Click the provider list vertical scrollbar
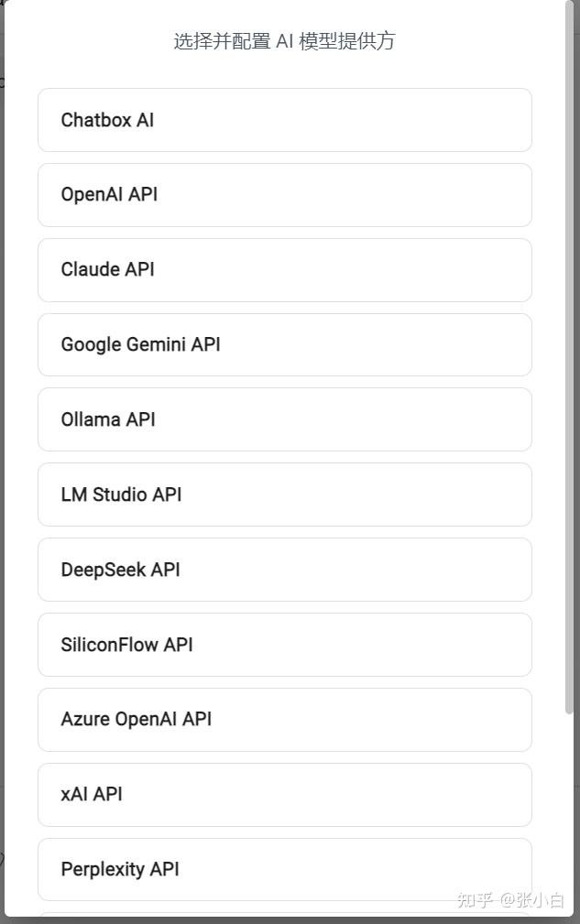This screenshot has height=924, width=580. pos(569,357)
